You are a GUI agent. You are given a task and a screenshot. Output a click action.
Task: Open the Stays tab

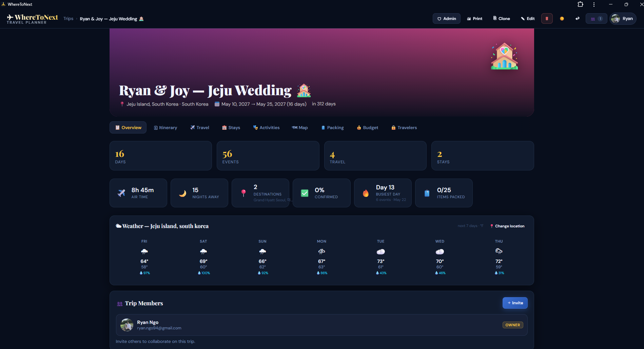pyautogui.click(x=231, y=128)
